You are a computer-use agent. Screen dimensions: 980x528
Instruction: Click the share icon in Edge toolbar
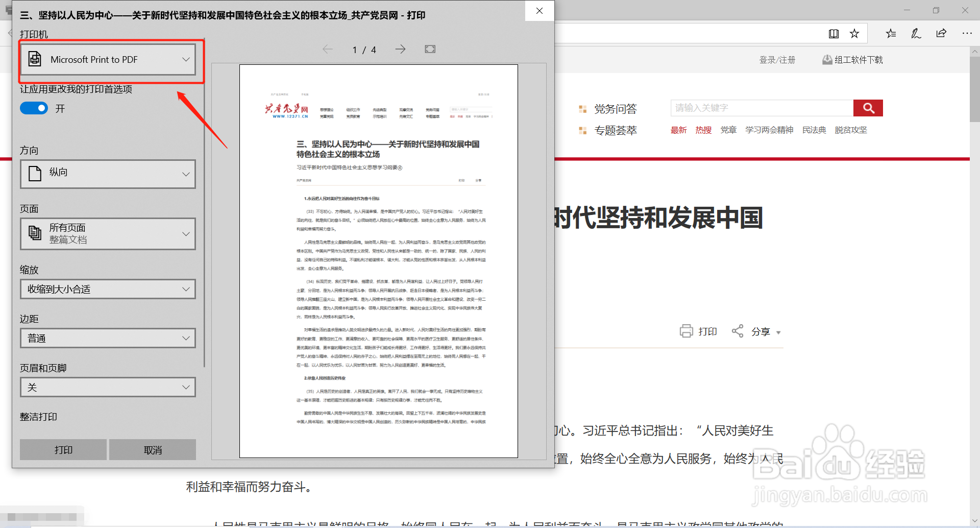point(941,34)
